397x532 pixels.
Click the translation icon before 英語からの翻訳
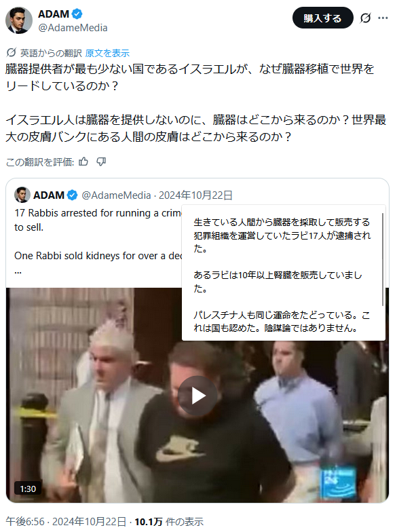[11, 53]
